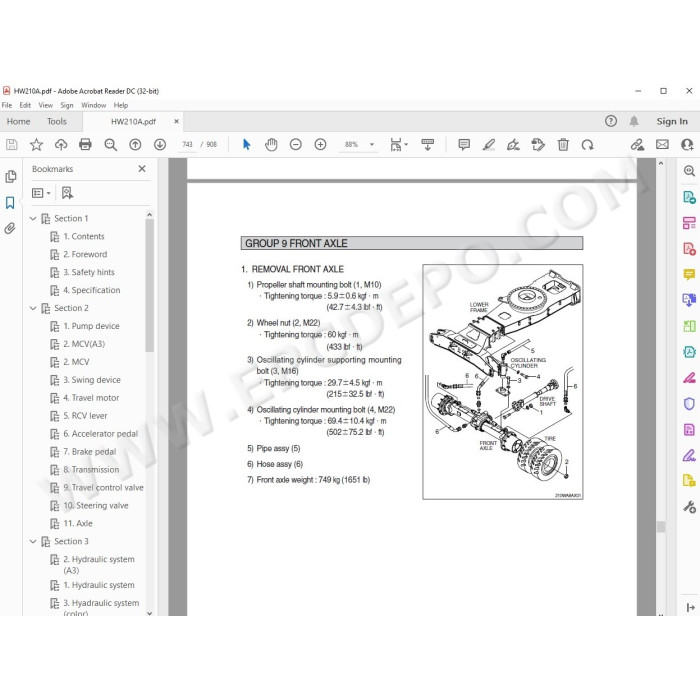Open the Edit menu
The height and width of the screenshot is (700, 700).
tap(25, 105)
